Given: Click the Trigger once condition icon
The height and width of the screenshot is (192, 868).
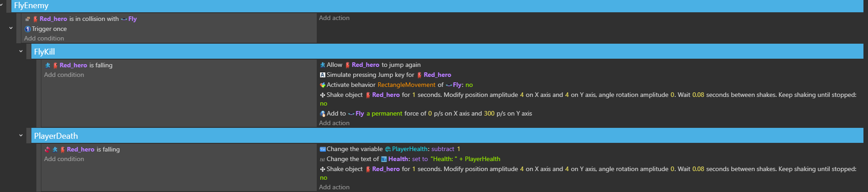Looking at the screenshot, I should click(x=28, y=29).
